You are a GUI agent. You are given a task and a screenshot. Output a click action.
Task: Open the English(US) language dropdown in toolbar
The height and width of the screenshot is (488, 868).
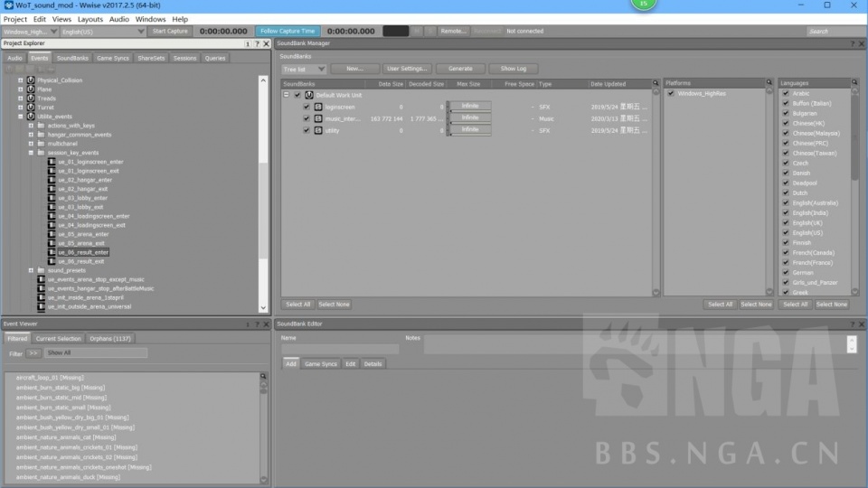[103, 32]
